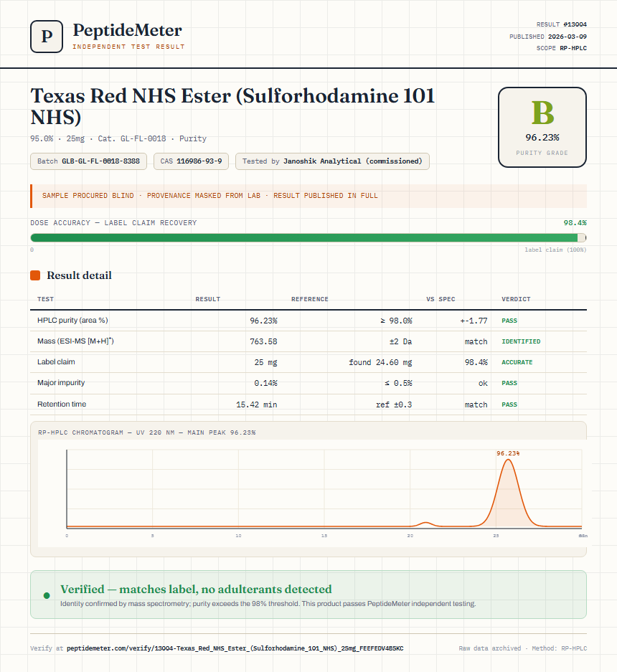Screen dimensions: 617x672
Task: Click the PeptideMeter P logo icon
Action: click(47, 37)
